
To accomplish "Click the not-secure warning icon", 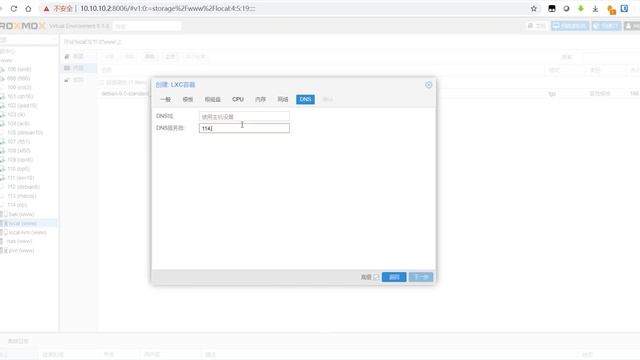I will coord(47,9).
